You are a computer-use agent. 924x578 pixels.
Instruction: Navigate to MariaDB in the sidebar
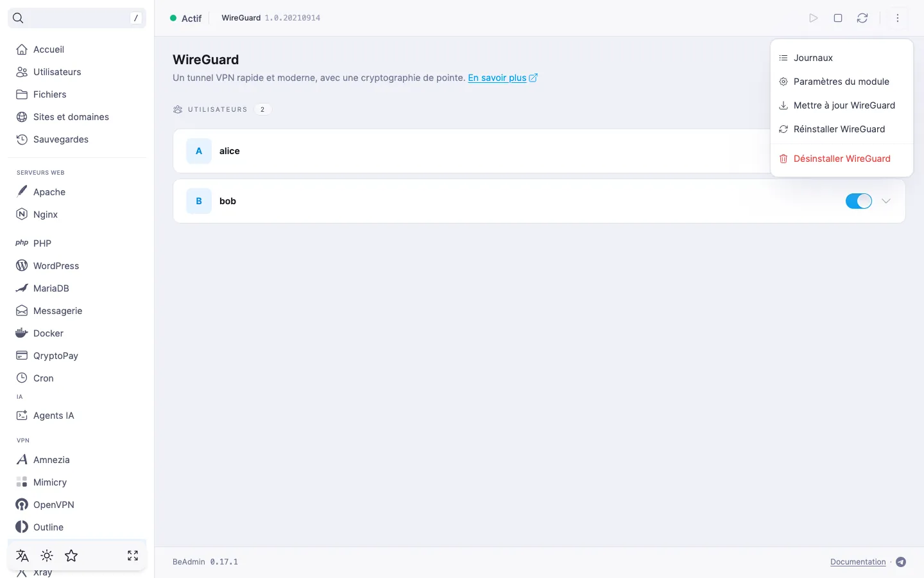point(77,288)
